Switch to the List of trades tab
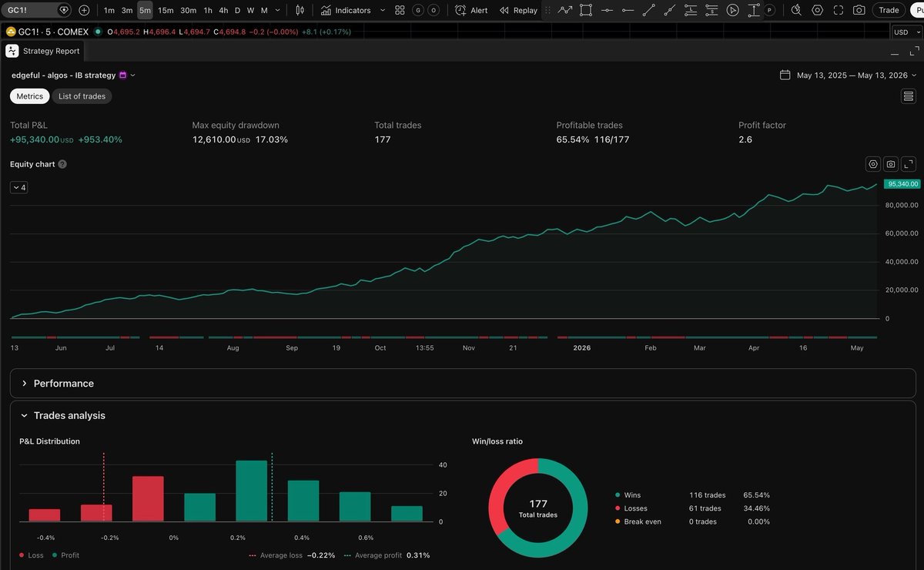Screen dimensions: 924x570 coord(82,96)
